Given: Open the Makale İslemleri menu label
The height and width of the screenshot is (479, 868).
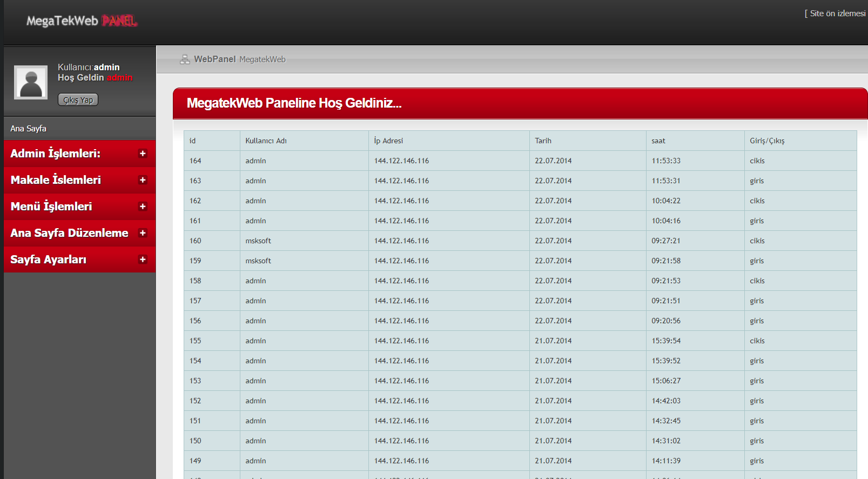Looking at the screenshot, I should (56, 180).
